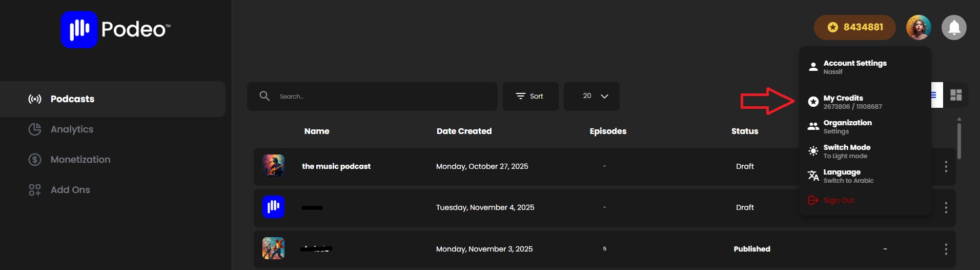This screenshot has width=980, height=270.
Task: Expand the 20 items per page dropdown
Action: [591, 96]
